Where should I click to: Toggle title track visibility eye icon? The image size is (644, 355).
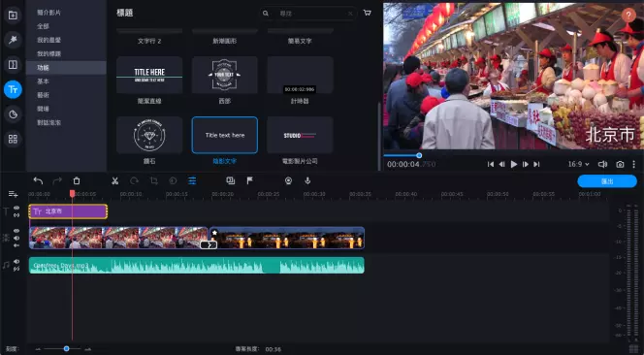coord(16,209)
